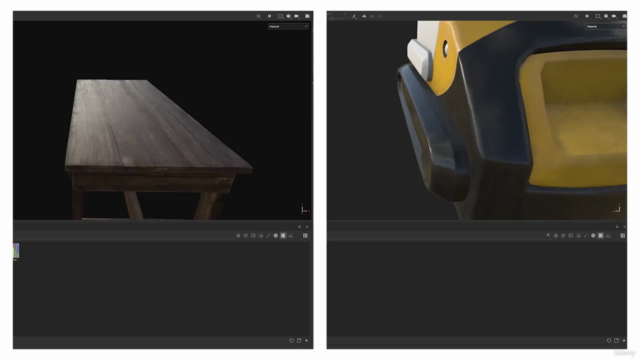640x360 pixels.
Task: Open globe display settings in right window
Action: (606, 16)
